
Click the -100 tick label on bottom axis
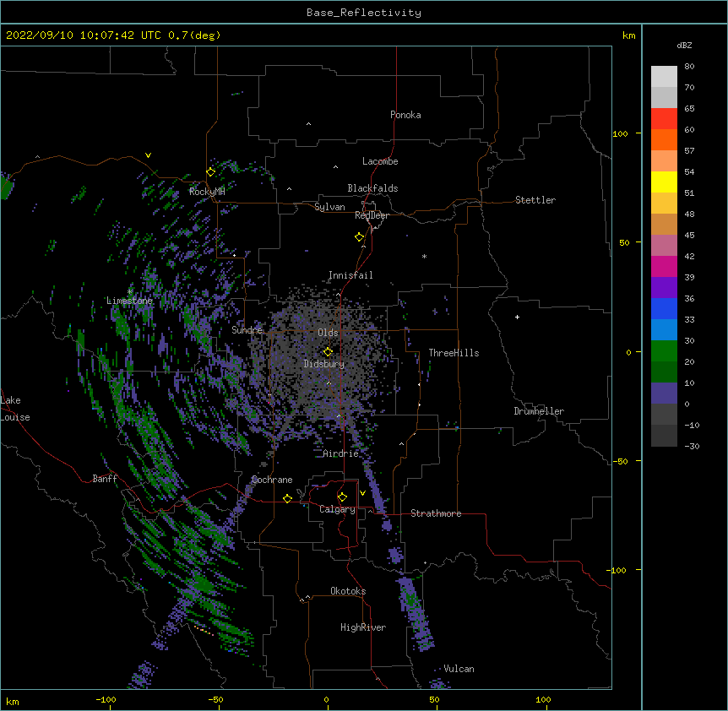106,699
